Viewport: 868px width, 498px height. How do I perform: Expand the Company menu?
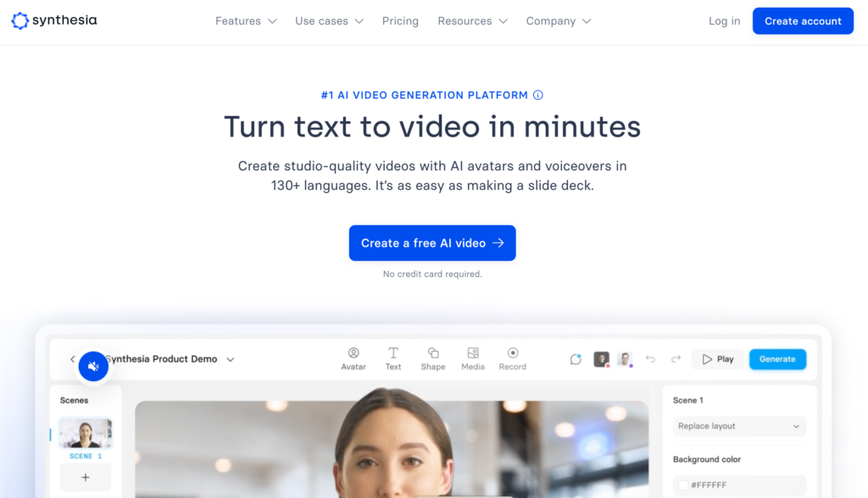[x=559, y=21]
